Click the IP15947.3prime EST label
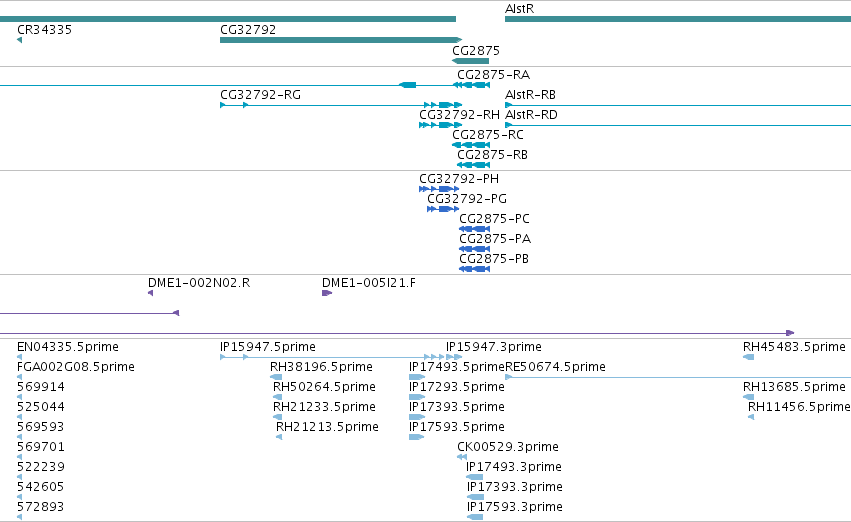851x522 pixels. point(494,347)
